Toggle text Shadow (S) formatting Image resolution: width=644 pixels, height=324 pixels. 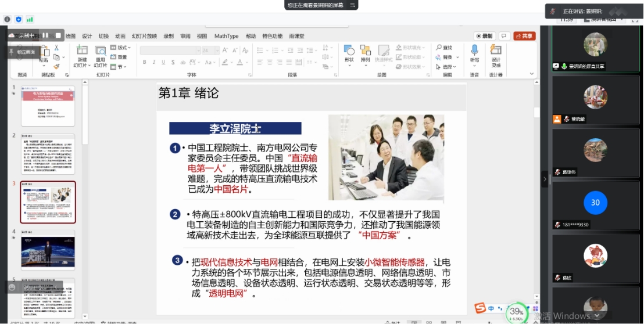[x=173, y=62]
